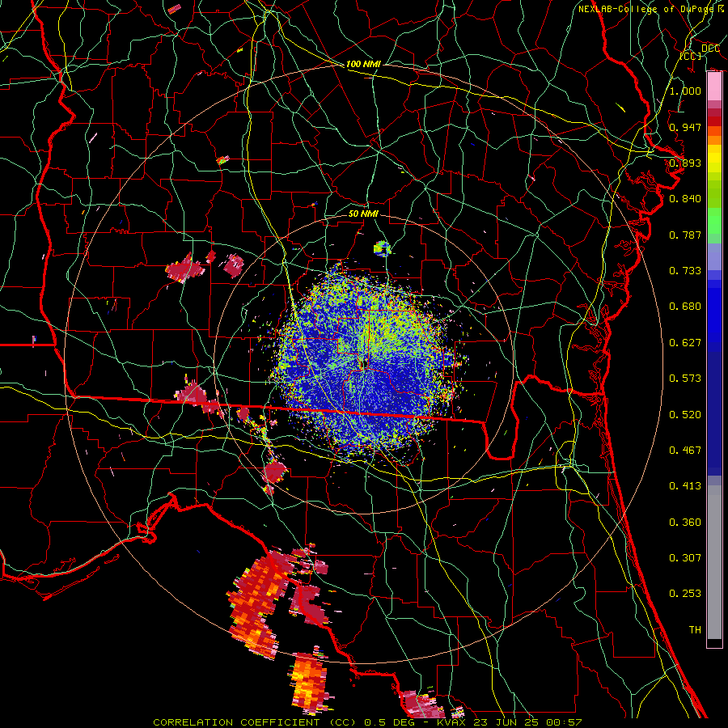728x728 pixels.
Task: Click the TH threshold label on scale
Action: point(695,630)
